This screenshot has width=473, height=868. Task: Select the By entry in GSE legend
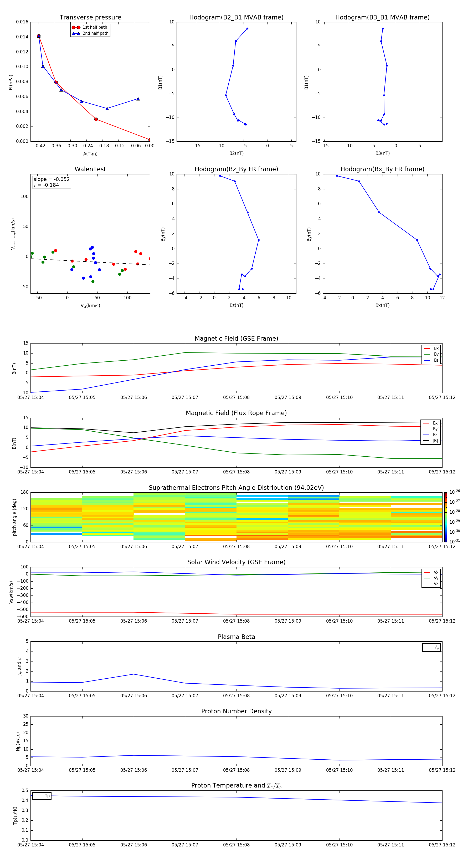coord(431,355)
